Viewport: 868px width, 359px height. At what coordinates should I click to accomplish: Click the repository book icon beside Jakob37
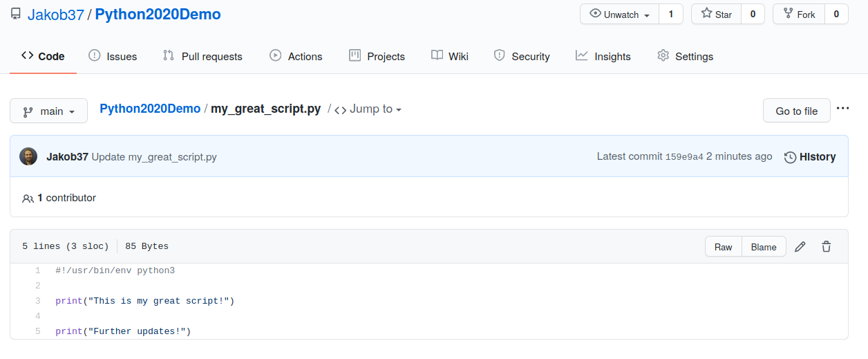pyautogui.click(x=15, y=14)
